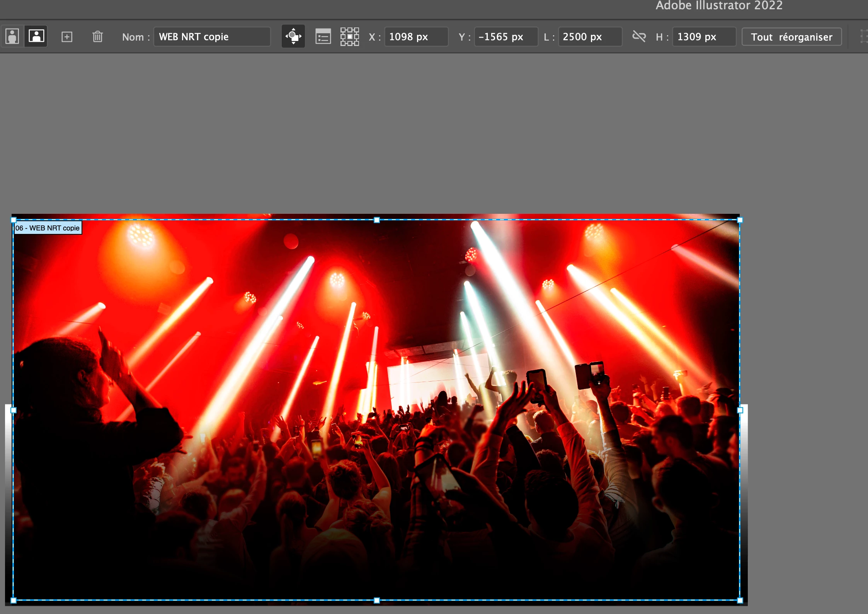Click the top-center artboard resize handle
The height and width of the screenshot is (614, 868).
377,220
